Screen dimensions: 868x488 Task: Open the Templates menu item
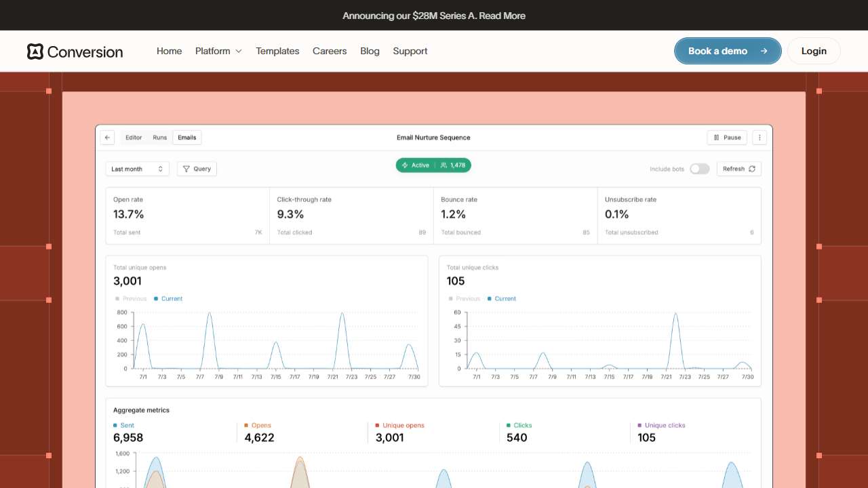coord(277,51)
